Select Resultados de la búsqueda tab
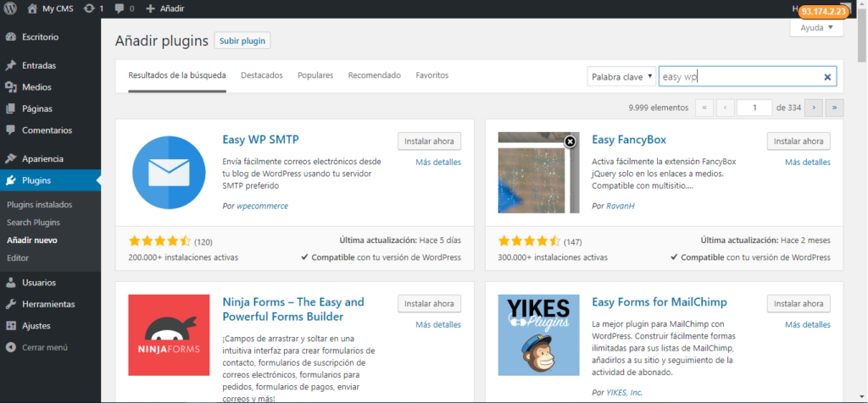 tap(177, 75)
